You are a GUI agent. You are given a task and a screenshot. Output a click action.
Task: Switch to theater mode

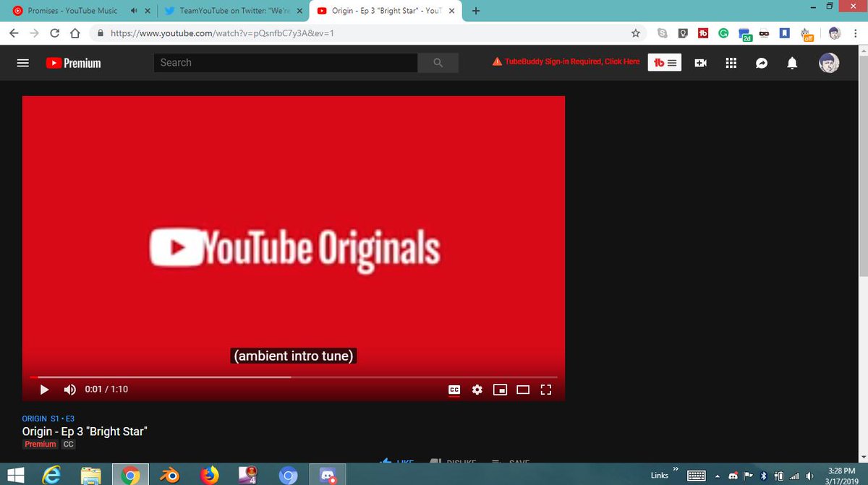click(x=523, y=390)
